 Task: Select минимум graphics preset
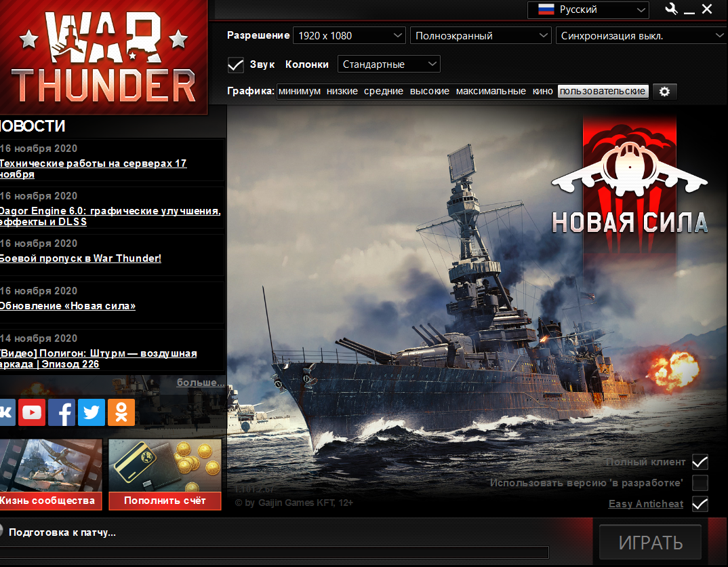pyautogui.click(x=300, y=91)
